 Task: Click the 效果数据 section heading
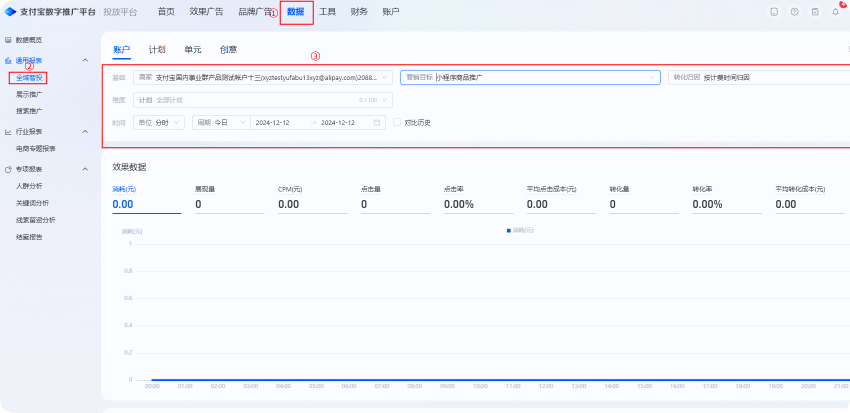[x=129, y=166]
